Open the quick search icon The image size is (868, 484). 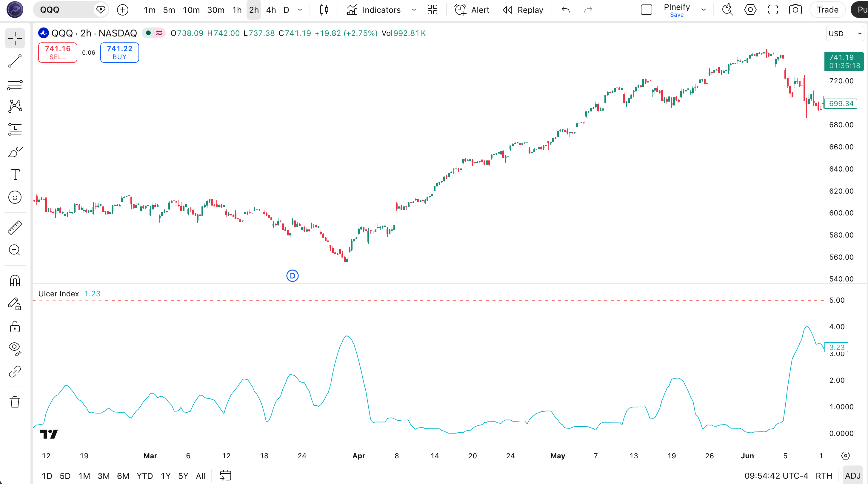click(x=727, y=10)
